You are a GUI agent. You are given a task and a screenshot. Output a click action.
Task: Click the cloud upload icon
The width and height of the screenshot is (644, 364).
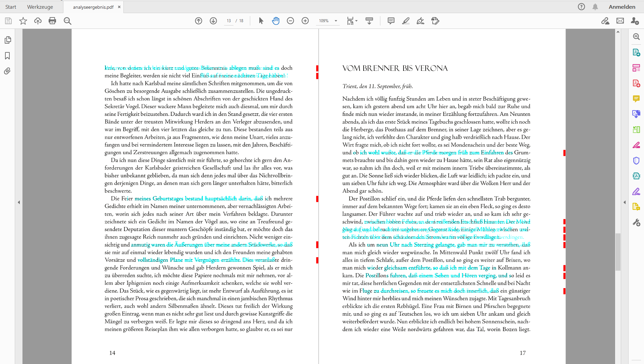[x=38, y=21]
